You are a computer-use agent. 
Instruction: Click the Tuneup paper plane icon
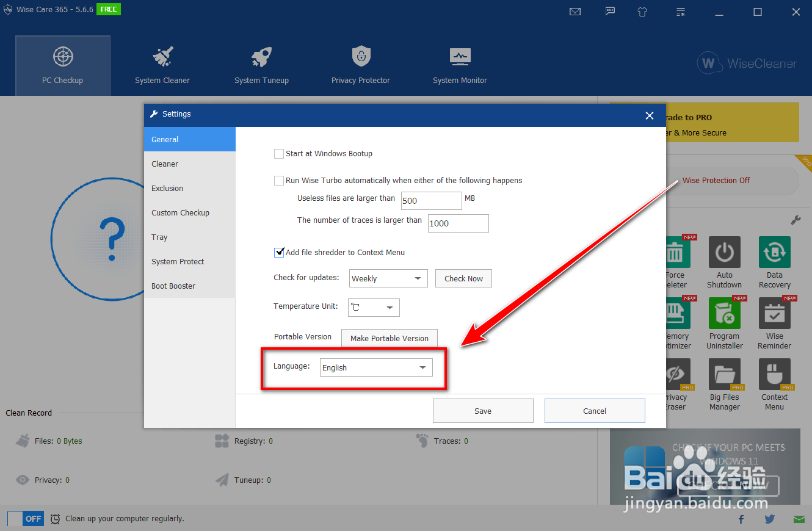(222, 480)
